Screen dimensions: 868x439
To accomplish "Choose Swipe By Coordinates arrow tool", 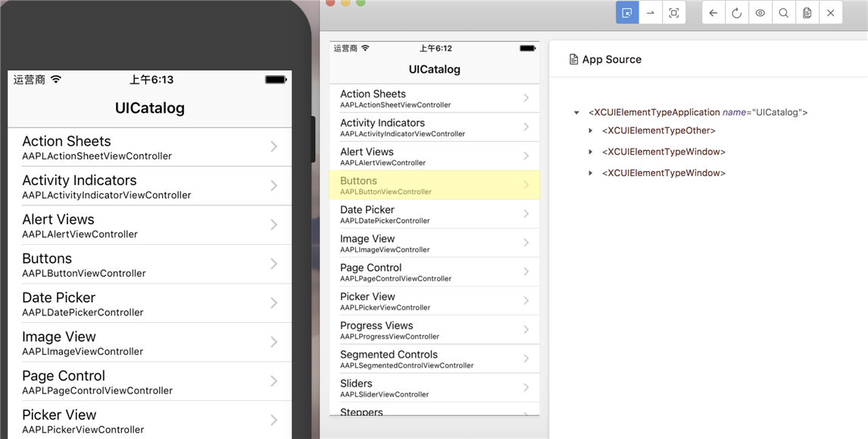I will (651, 13).
